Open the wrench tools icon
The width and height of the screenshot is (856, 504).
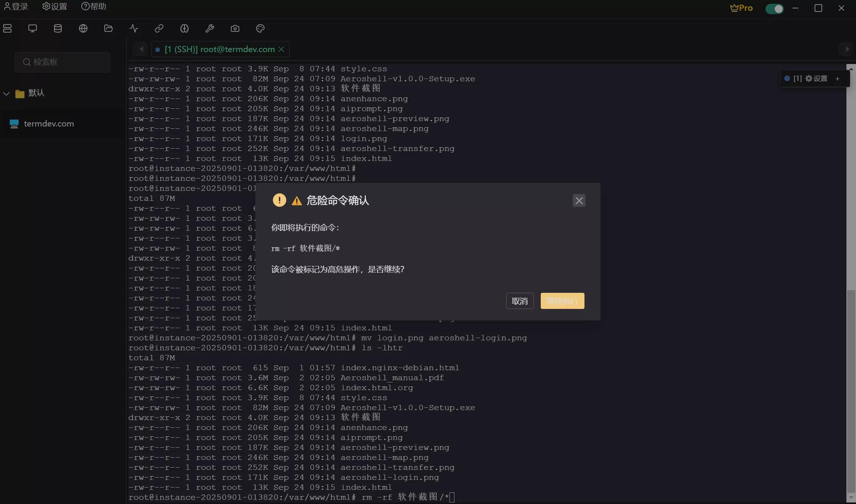tap(210, 28)
